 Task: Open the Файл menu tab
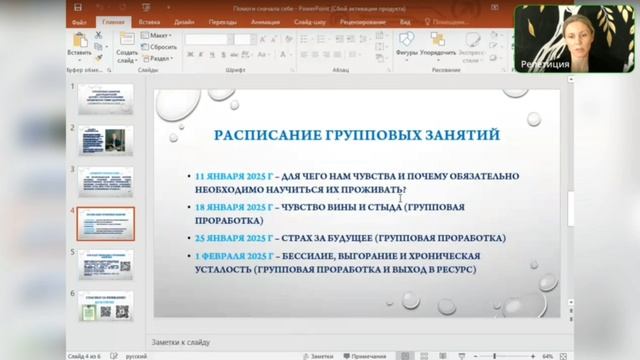(80, 22)
